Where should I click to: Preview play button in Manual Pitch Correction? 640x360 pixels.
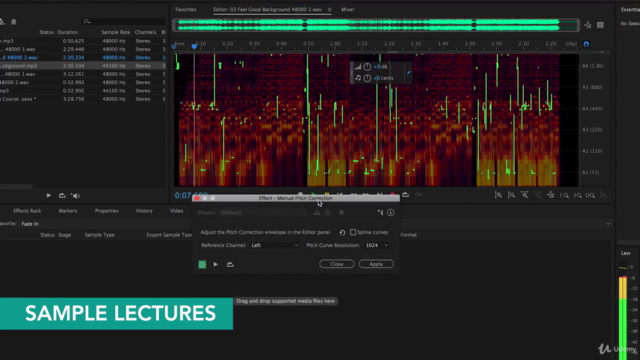(x=216, y=264)
